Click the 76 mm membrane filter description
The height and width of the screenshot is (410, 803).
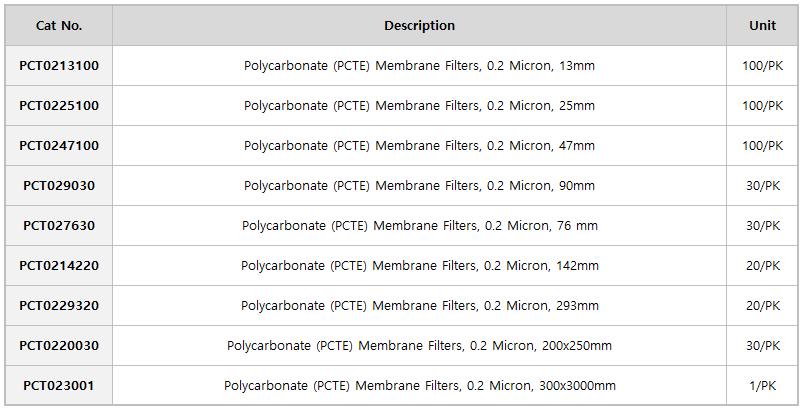419,225
